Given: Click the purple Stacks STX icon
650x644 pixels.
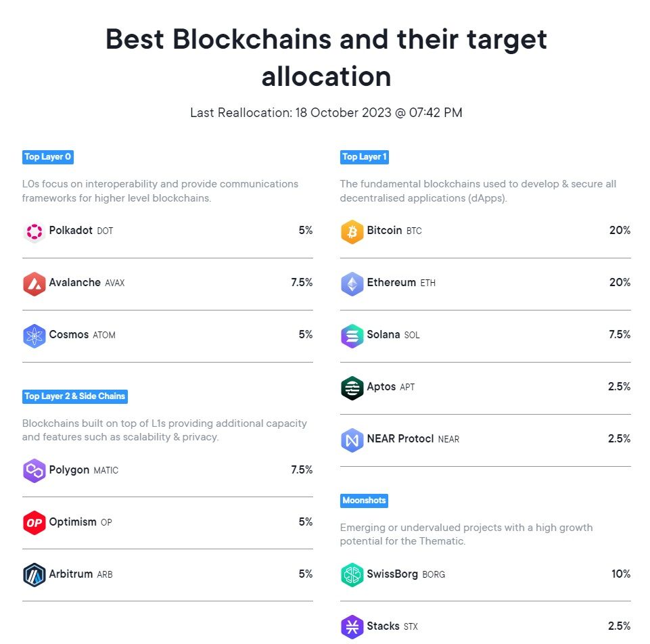Looking at the screenshot, I should point(352,627).
